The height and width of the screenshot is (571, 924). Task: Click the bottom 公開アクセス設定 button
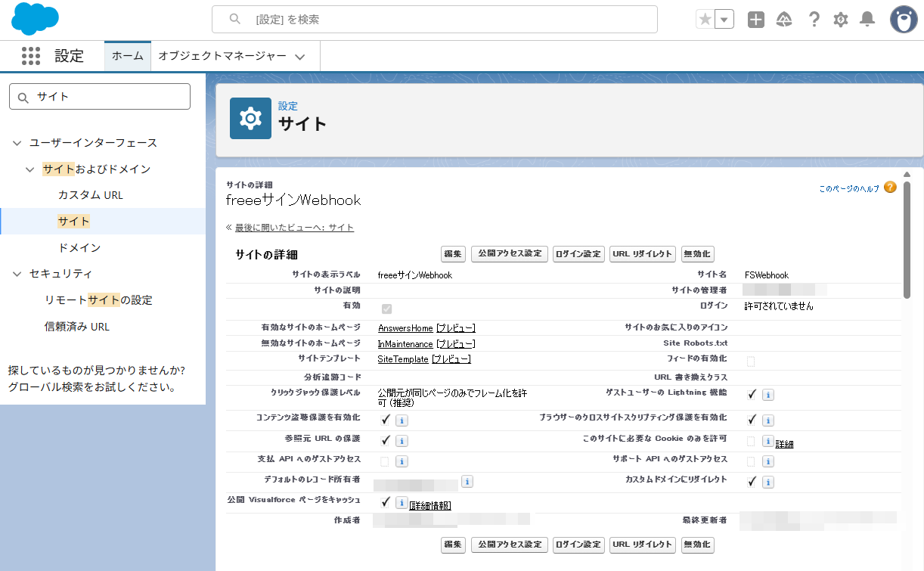point(510,545)
